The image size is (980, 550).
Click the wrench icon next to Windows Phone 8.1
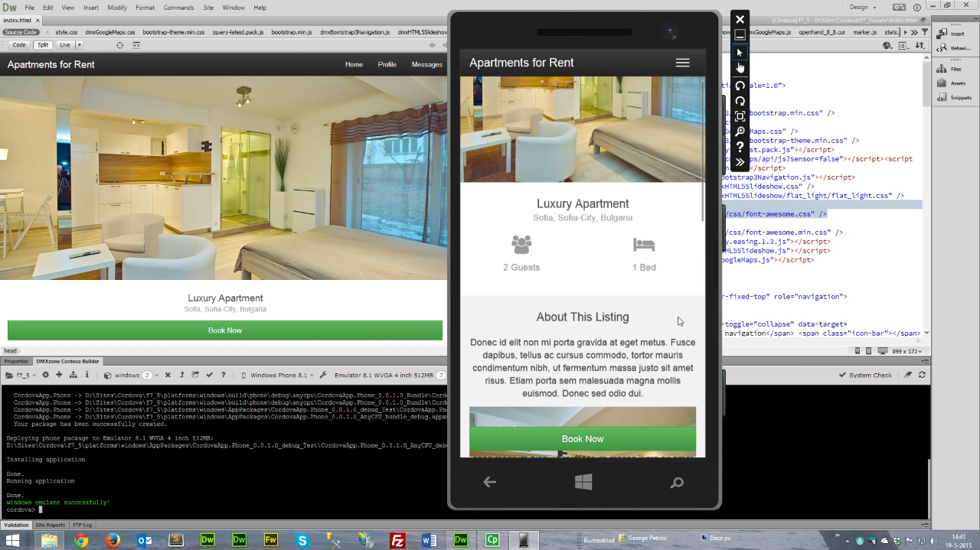pyautogui.click(x=323, y=375)
